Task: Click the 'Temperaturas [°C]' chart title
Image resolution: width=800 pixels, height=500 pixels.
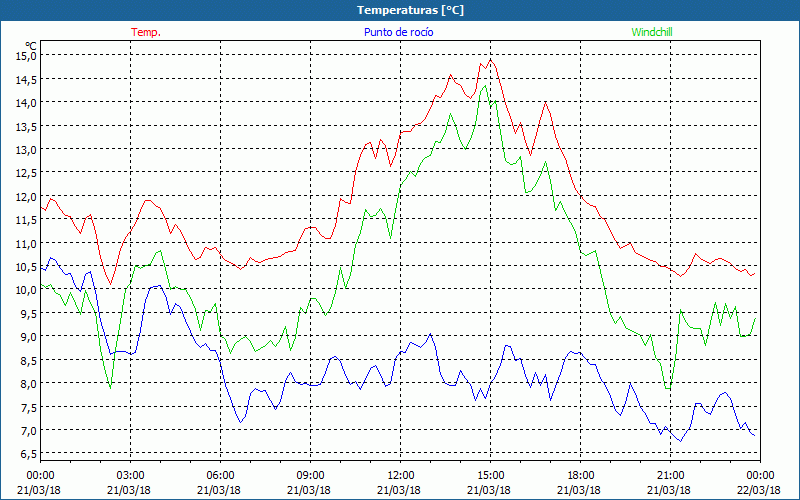Action: tap(410, 10)
